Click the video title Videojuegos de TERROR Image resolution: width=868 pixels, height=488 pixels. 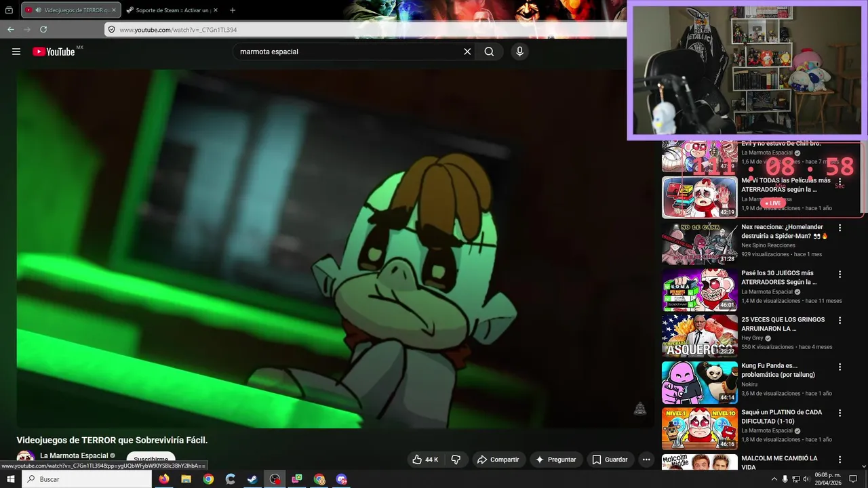112,440
